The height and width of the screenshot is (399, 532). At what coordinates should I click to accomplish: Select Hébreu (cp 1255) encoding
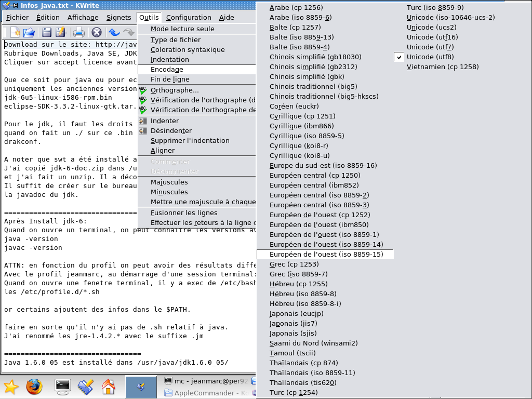coord(325,284)
